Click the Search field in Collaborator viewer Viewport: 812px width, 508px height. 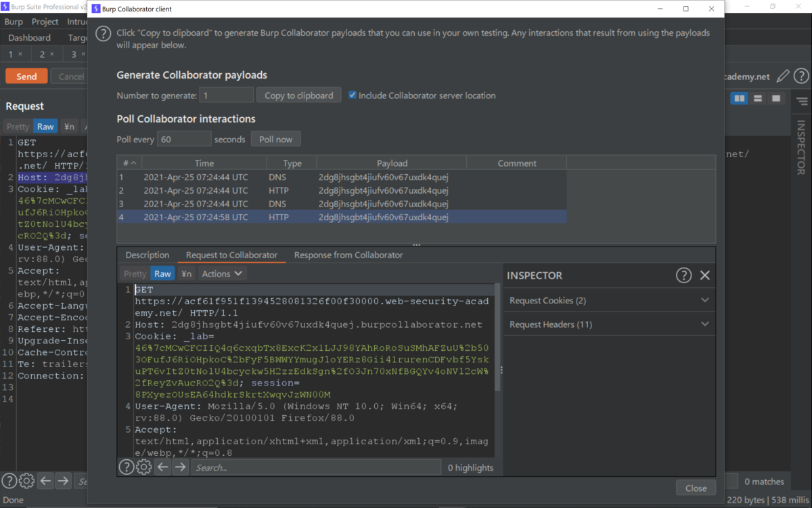click(316, 467)
